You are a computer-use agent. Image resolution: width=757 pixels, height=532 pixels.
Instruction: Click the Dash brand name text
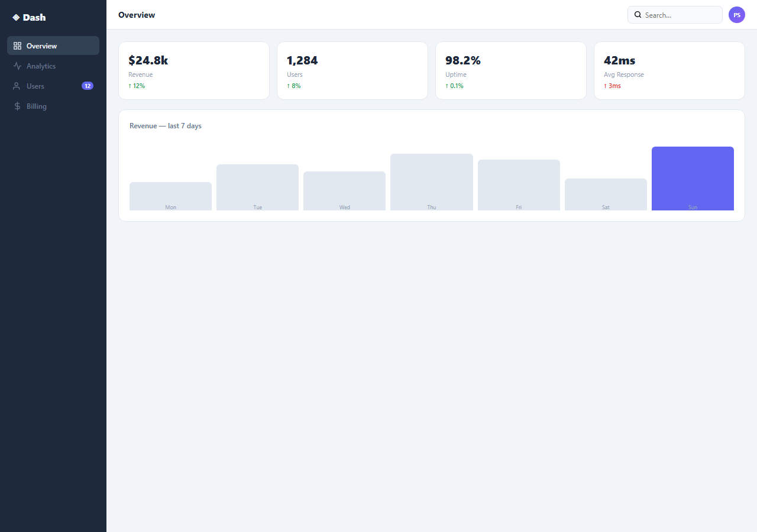click(34, 18)
